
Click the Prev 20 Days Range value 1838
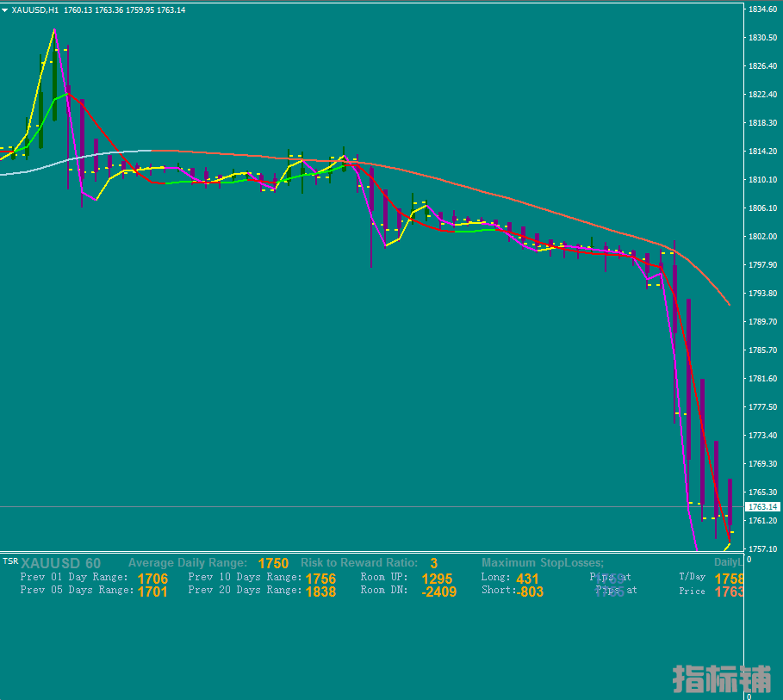(320, 592)
